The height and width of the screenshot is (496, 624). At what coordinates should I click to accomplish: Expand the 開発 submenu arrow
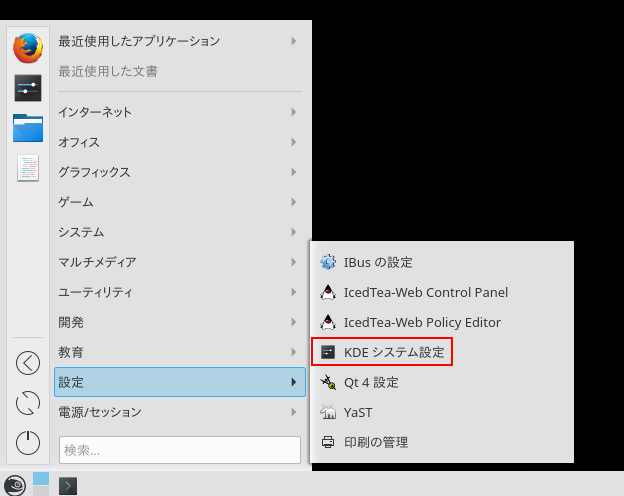[294, 322]
